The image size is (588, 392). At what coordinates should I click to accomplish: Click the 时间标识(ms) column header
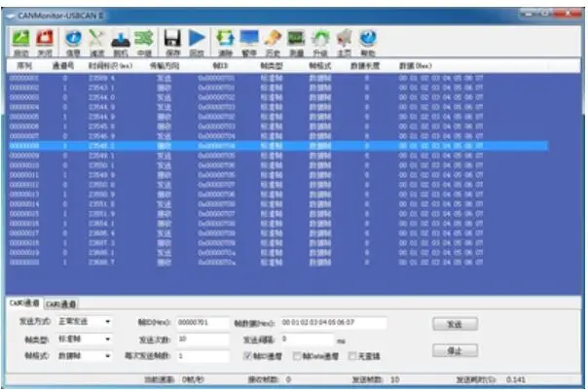click(x=110, y=66)
